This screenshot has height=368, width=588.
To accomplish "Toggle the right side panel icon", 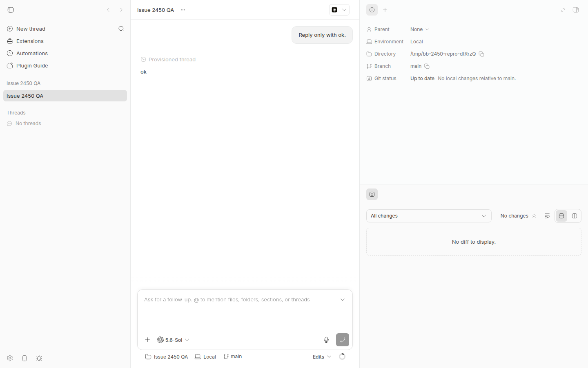I will pyautogui.click(x=576, y=10).
